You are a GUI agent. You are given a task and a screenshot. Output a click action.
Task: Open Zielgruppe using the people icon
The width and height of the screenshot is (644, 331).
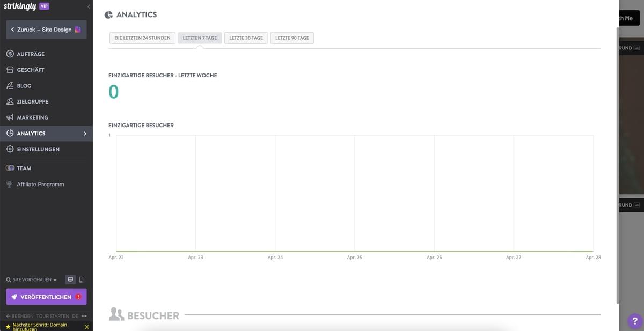(9, 101)
